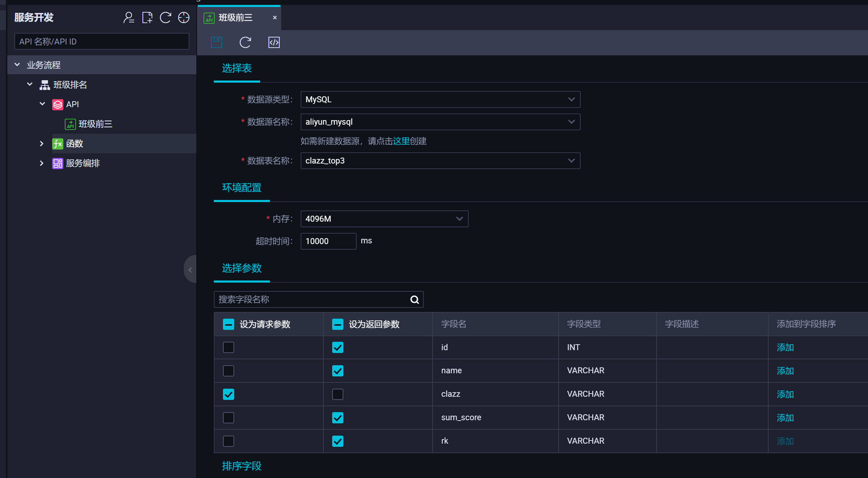Collapse the 业务流程 tree section

[x=17, y=65]
